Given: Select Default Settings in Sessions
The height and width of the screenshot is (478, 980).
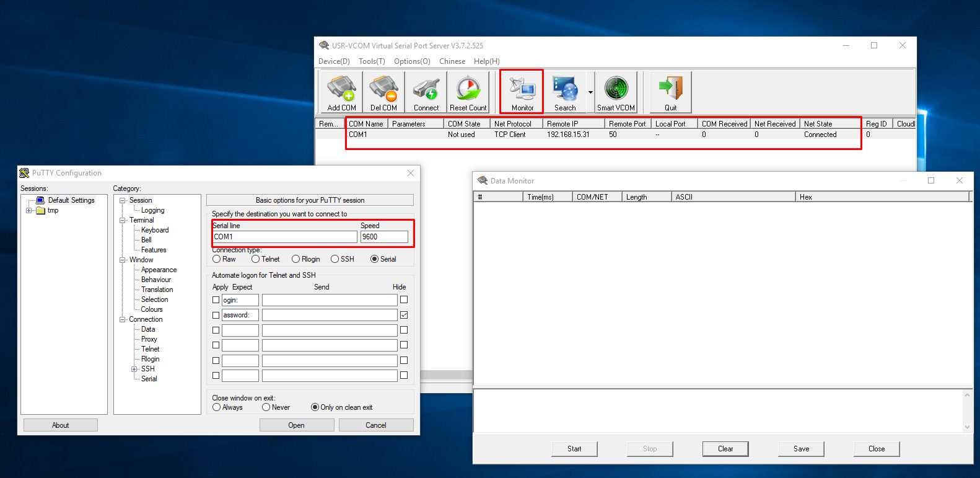Looking at the screenshot, I should (x=71, y=200).
